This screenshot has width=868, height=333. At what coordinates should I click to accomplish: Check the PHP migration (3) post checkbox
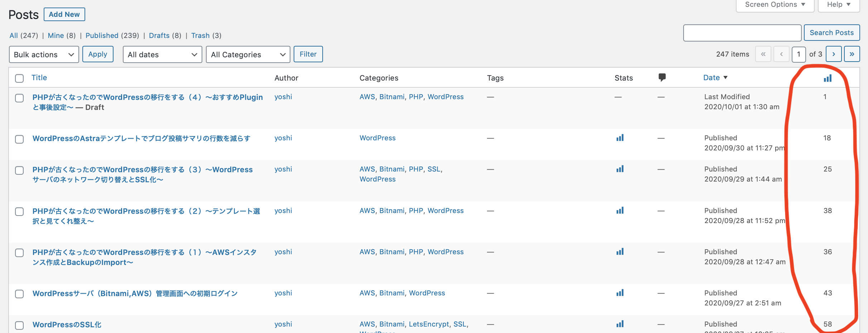coord(19,170)
